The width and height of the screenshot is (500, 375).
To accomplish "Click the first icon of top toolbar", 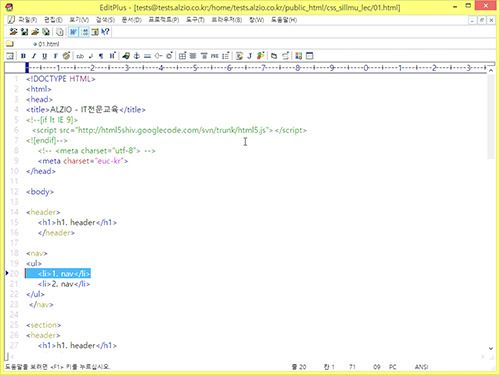I will tap(13, 32).
